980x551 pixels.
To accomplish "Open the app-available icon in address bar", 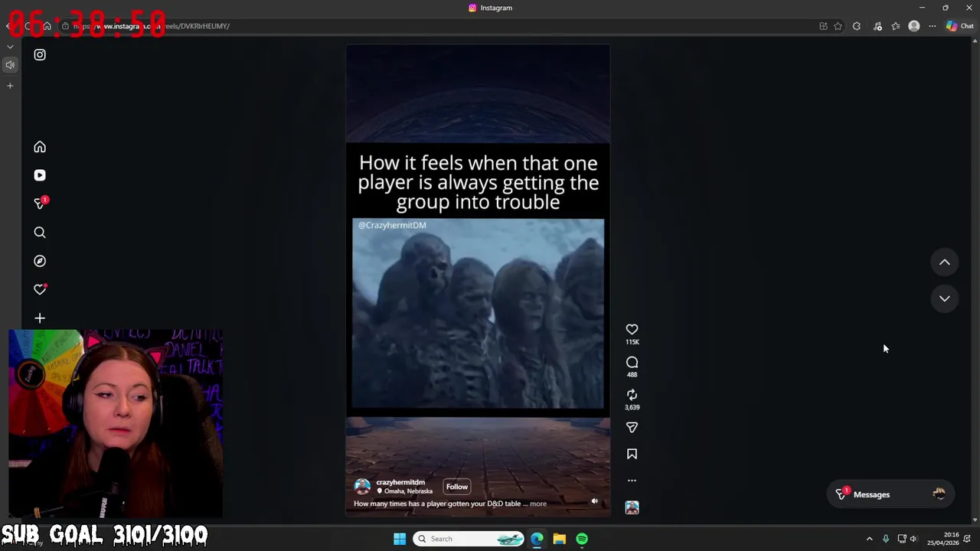I will pyautogui.click(x=823, y=26).
